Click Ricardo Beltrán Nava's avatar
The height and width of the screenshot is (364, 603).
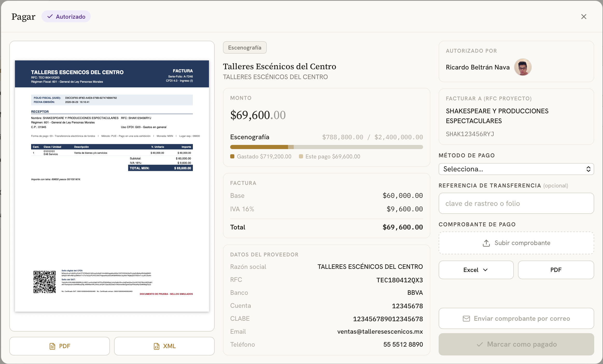[x=523, y=67]
